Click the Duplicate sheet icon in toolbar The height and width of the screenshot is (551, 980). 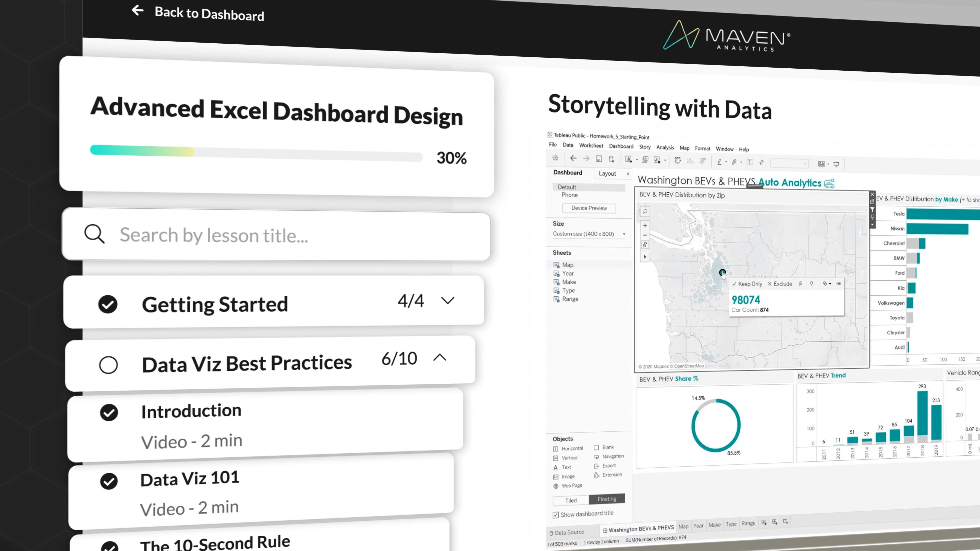pyautogui.click(x=645, y=160)
